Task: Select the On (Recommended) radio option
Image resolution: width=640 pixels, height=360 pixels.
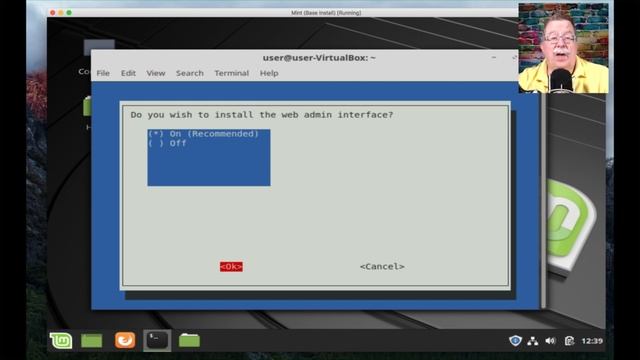Action: (203, 134)
